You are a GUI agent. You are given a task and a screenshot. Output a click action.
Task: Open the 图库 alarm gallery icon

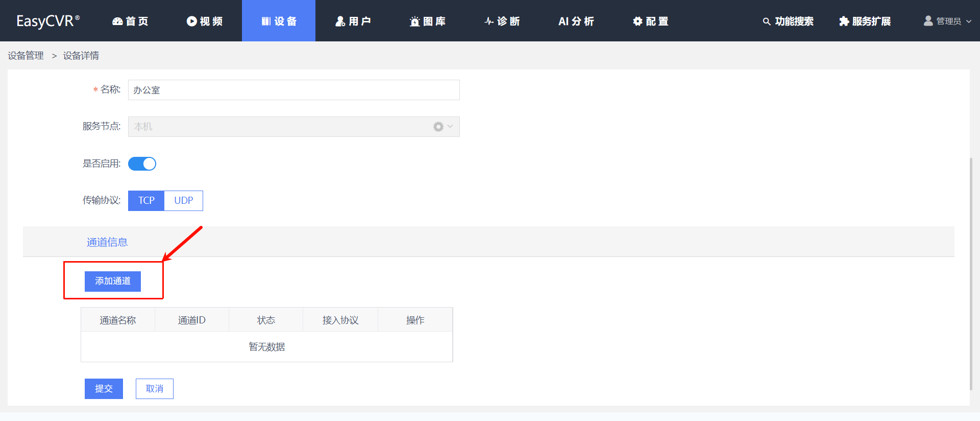414,21
